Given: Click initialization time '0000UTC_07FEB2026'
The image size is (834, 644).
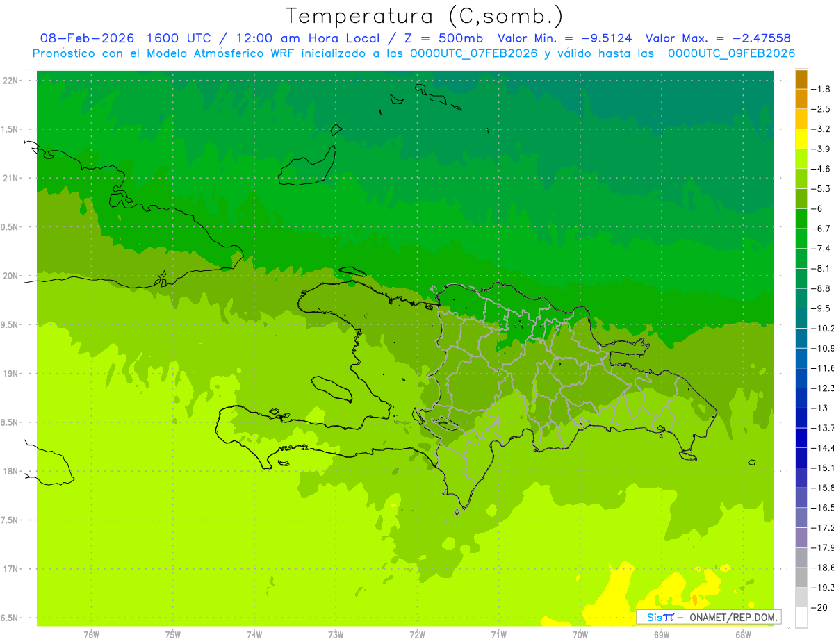Looking at the screenshot, I should coord(474,53).
